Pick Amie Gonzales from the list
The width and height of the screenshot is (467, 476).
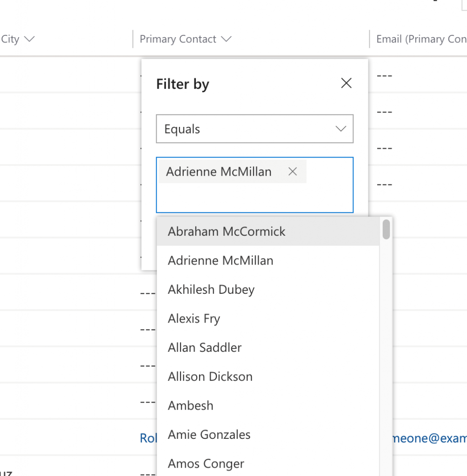209,434
